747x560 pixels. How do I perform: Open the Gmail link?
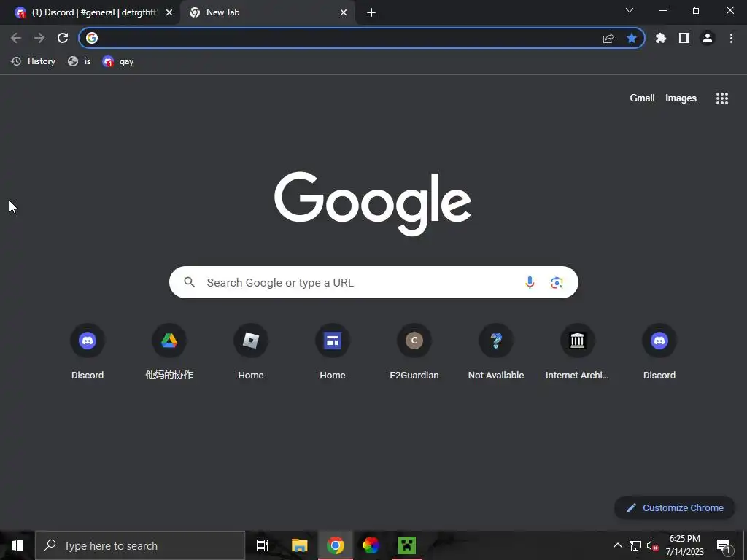(x=642, y=98)
